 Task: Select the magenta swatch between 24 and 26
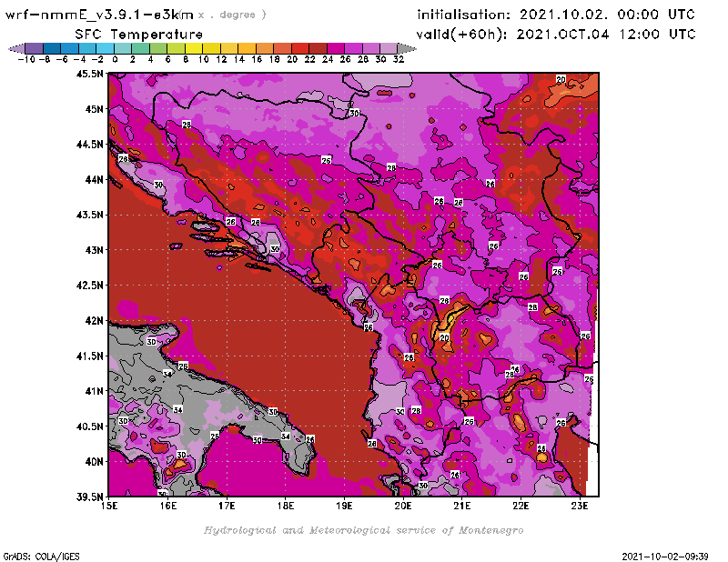pos(335,48)
